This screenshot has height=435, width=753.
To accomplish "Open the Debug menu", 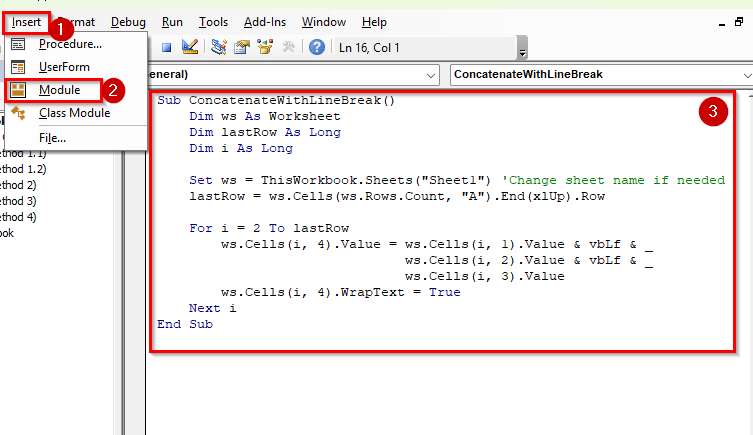I will click(128, 22).
